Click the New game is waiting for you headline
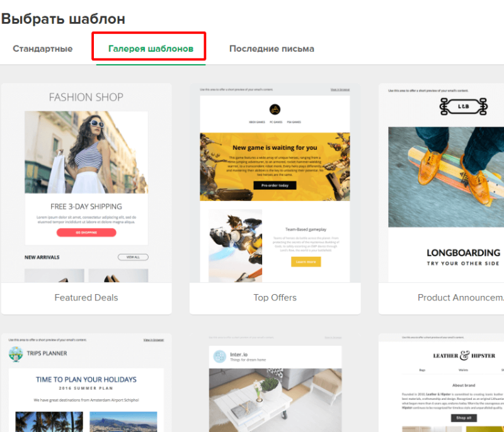504x432 pixels. (275, 148)
